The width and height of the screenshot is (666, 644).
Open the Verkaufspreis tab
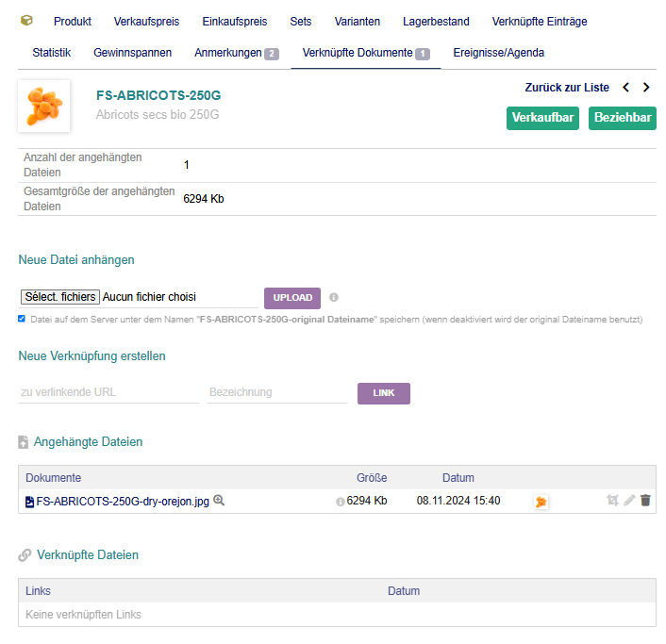[146, 21]
